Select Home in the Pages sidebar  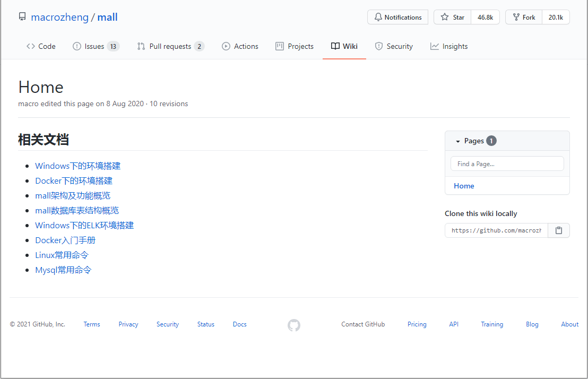pyautogui.click(x=464, y=186)
